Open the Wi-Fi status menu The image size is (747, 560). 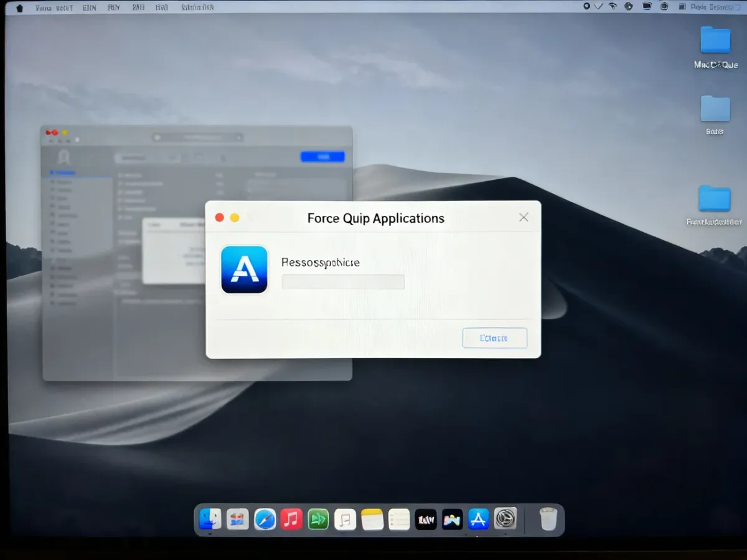coord(613,7)
